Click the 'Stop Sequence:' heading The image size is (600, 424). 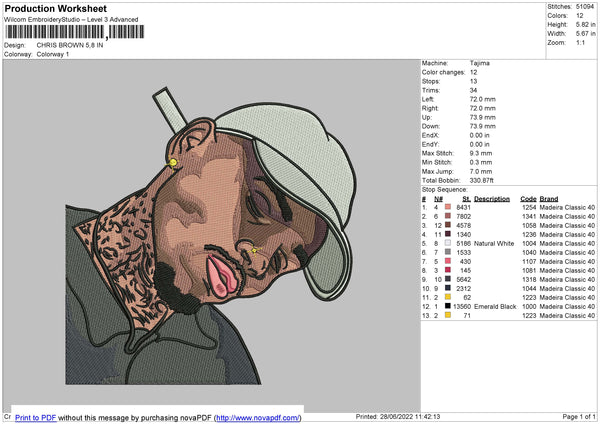445,189
